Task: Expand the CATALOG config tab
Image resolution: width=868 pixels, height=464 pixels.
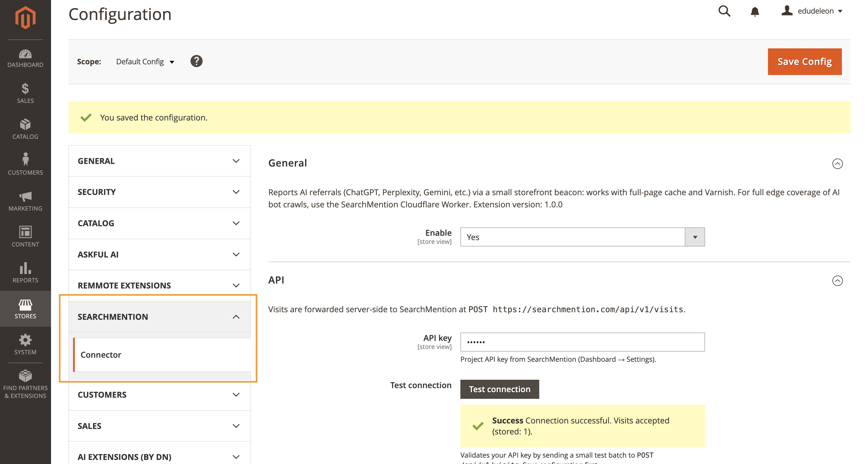Action: pos(159,223)
